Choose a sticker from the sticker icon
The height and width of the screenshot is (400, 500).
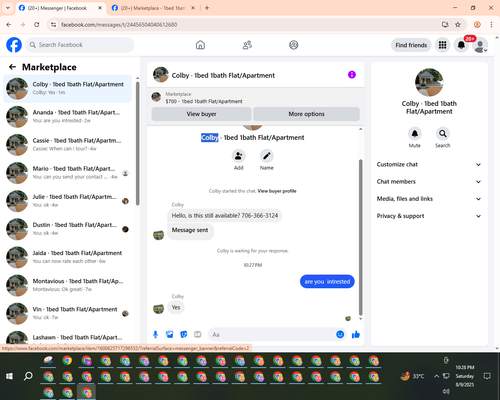tap(184, 334)
